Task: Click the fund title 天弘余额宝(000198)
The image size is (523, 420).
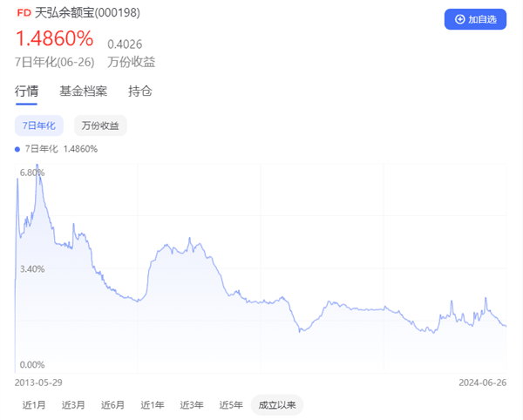Action: click(87, 13)
